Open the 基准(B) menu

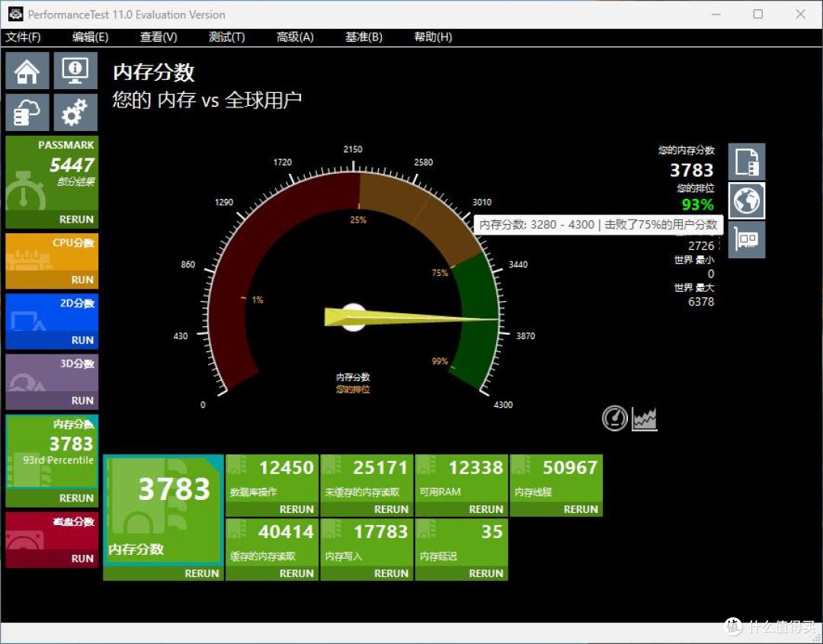pyautogui.click(x=363, y=37)
